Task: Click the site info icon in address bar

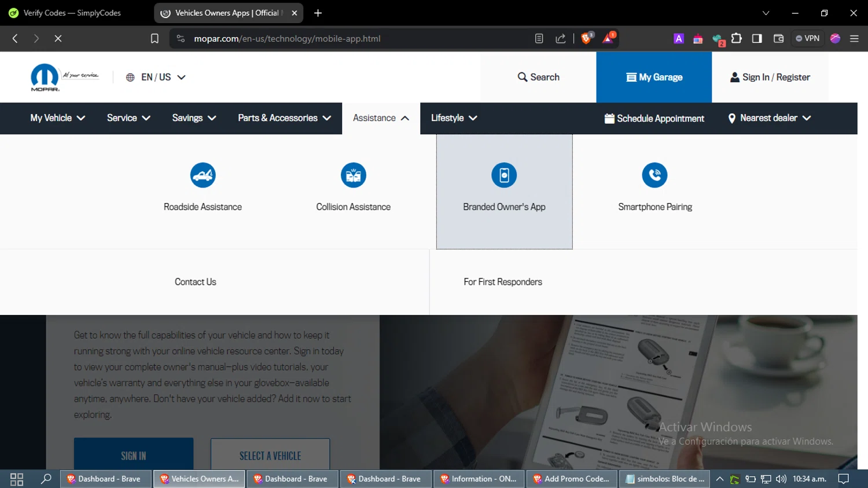Action: tap(181, 38)
